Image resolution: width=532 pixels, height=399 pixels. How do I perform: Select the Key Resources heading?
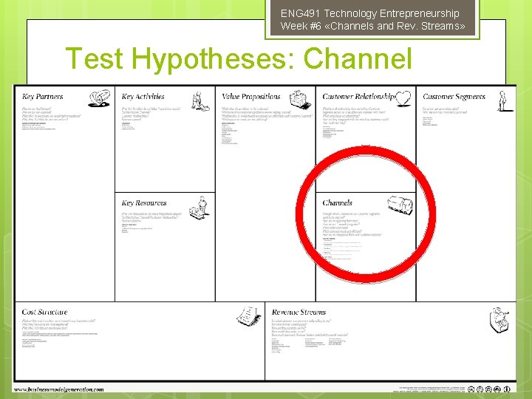click(x=144, y=203)
